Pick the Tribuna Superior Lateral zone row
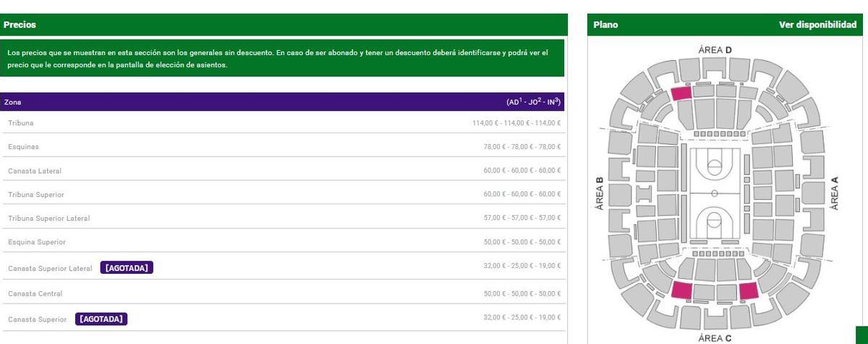 coord(48,218)
